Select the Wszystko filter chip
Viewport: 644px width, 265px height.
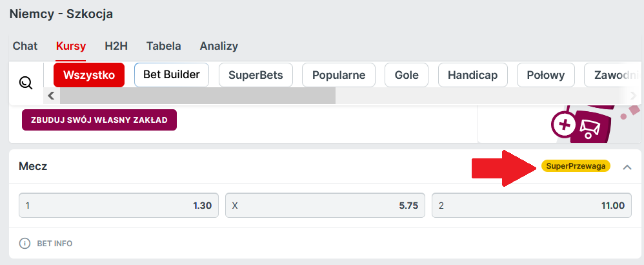tap(89, 75)
